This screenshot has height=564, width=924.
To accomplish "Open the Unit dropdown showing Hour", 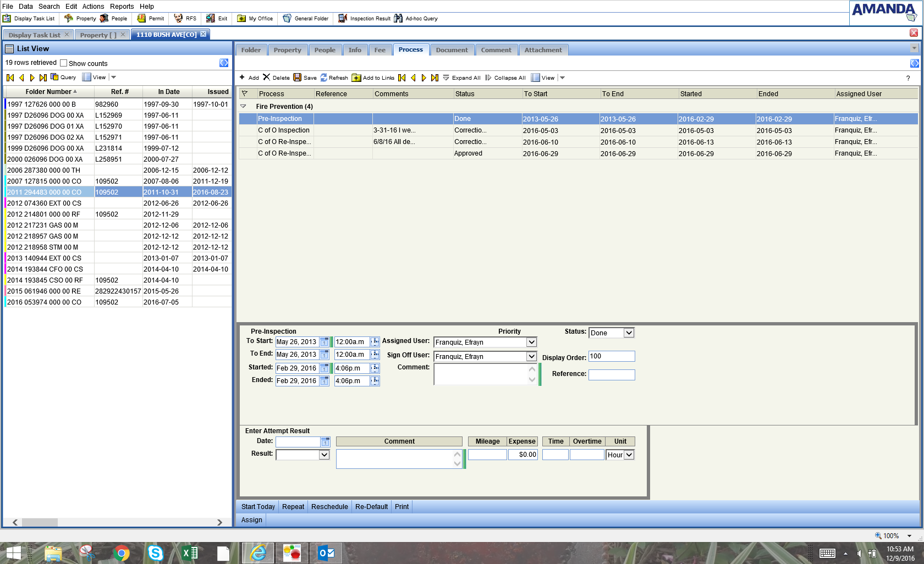I will point(629,455).
